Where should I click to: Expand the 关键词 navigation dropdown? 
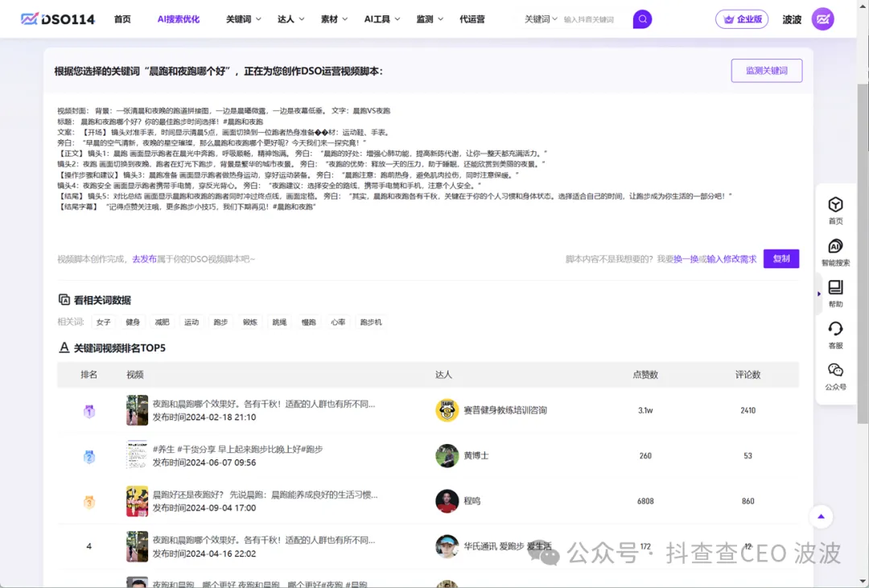243,19
